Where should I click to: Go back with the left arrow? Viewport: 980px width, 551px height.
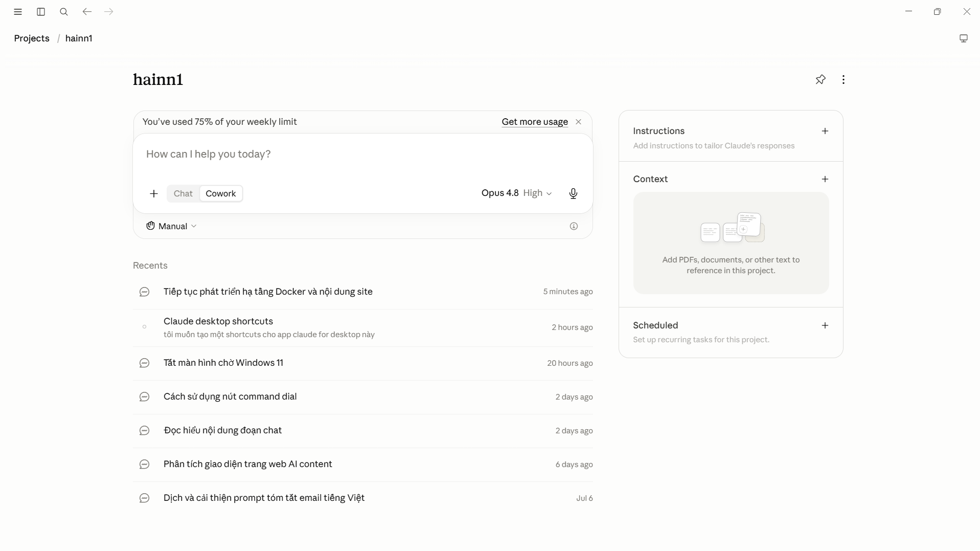click(x=87, y=12)
